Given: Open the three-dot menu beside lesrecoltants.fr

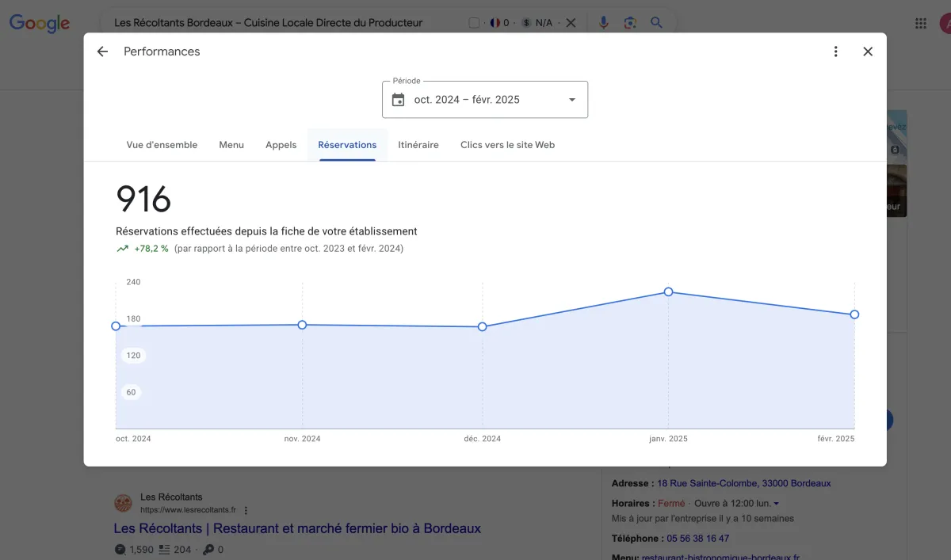Looking at the screenshot, I should click(x=246, y=511).
